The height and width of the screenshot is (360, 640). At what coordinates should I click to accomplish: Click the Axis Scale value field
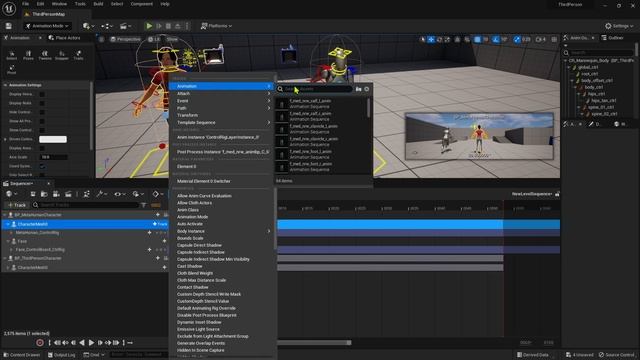pos(53,157)
